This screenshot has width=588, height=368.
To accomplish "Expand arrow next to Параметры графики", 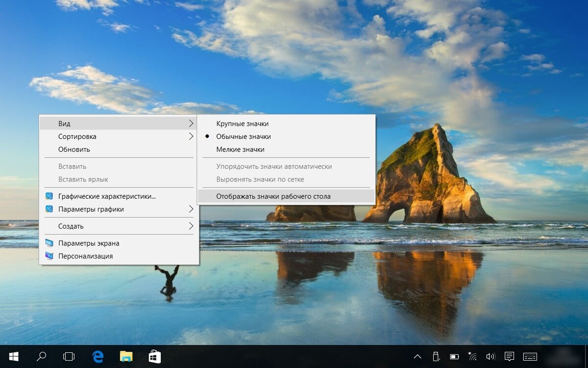I will pos(191,209).
